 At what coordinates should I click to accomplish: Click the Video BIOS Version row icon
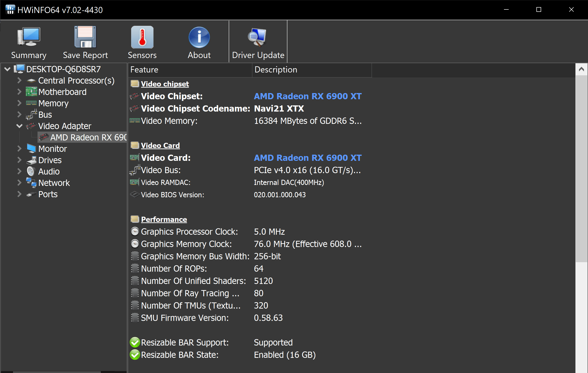pos(134,194)
